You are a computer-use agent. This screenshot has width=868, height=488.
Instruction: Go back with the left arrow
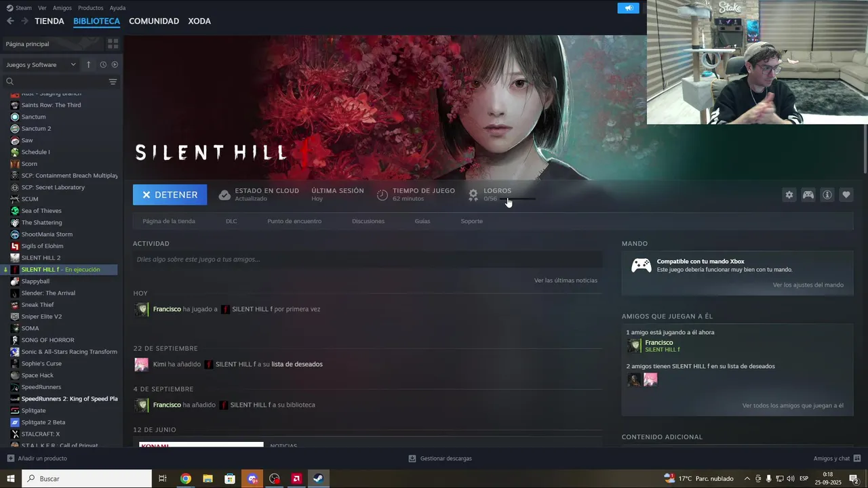10,21
